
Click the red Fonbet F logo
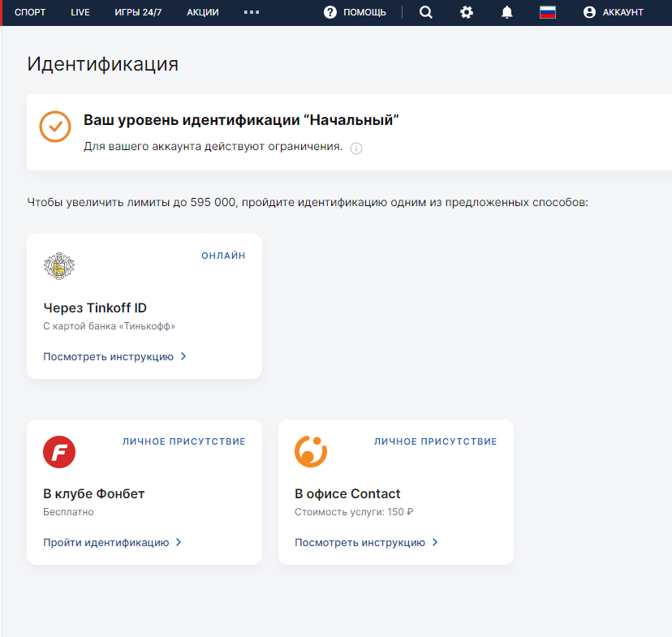coord(59,452)
